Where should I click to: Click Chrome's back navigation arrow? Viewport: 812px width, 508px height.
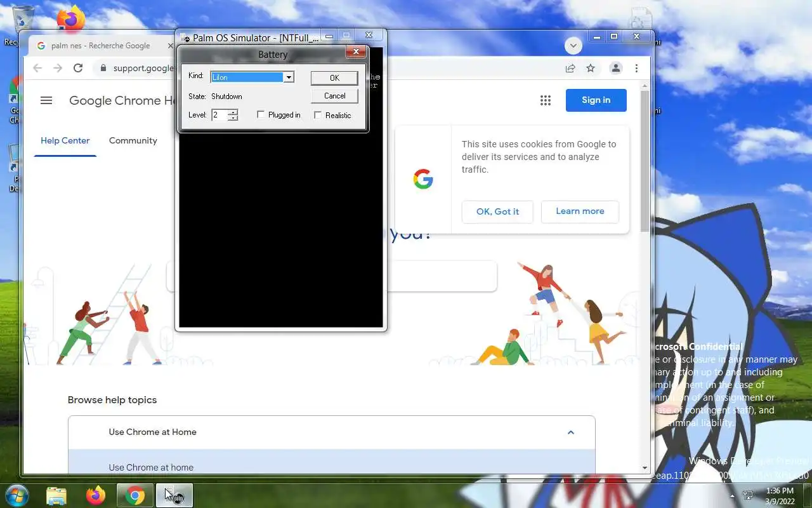pyautogui.click(x=37, y=68)
